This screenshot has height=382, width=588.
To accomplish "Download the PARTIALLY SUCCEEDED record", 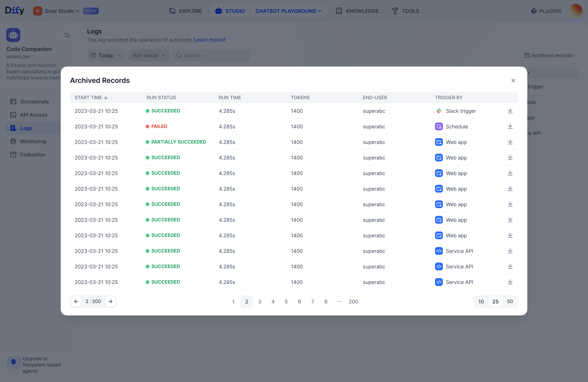I will click(x=510, y=142).
